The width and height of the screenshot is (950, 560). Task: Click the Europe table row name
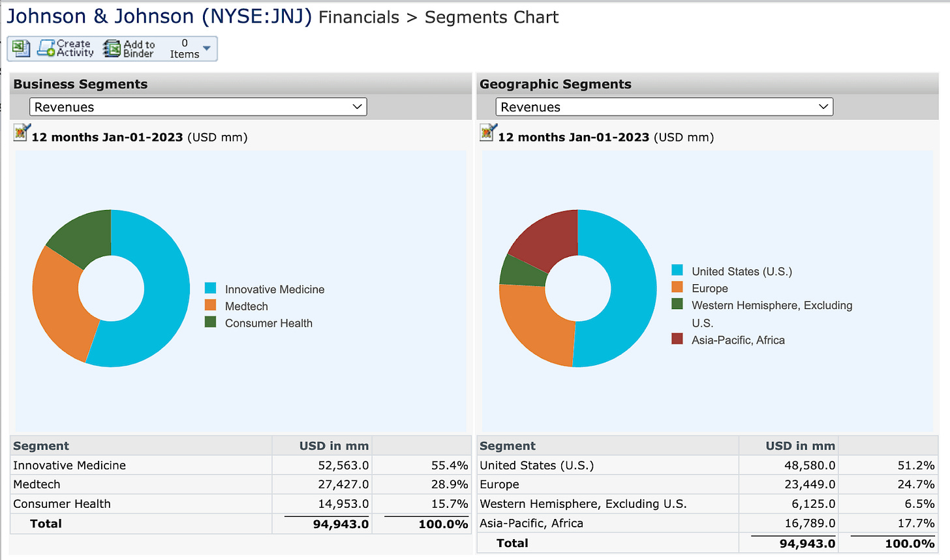coord(499,484)
